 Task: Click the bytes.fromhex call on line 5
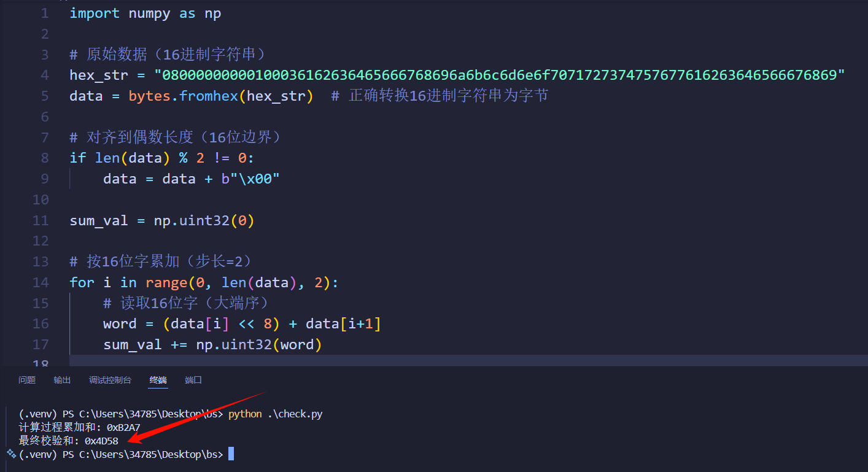click(x=184, y=96)
